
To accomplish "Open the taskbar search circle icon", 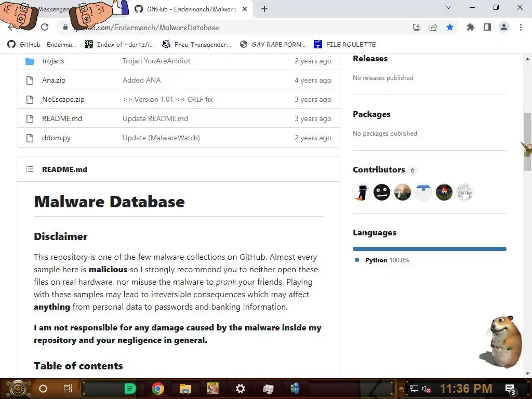I will point(43,389).
